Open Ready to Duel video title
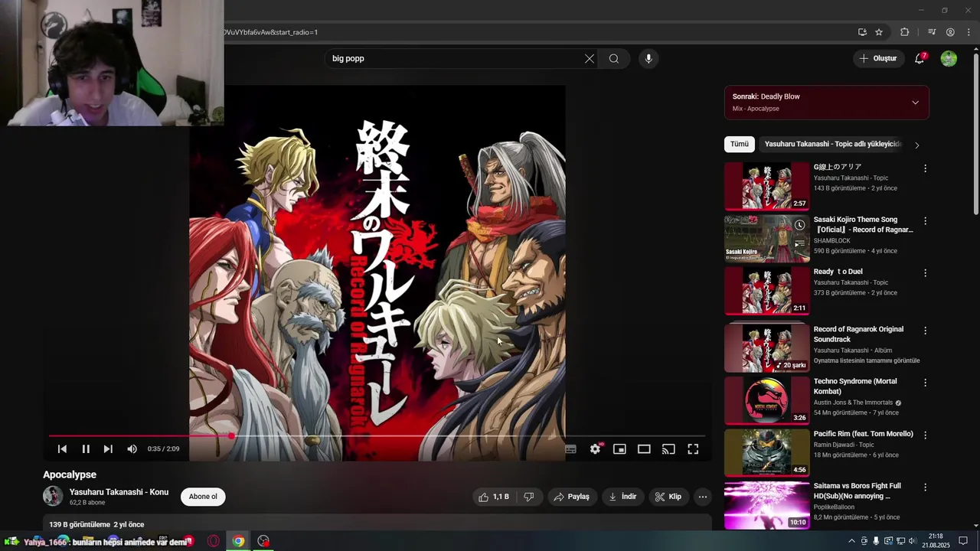This screenshot has height=551, width=980. [x=838, y=272]
